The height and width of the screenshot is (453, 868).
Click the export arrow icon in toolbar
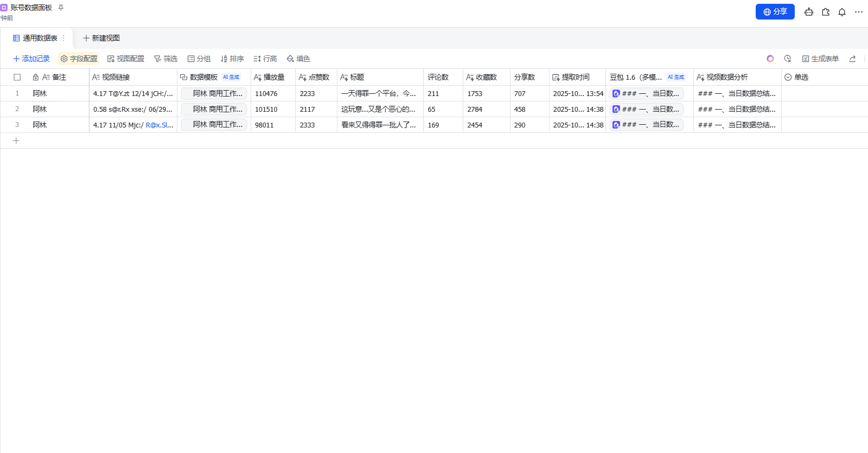click(x=853, y=59)
